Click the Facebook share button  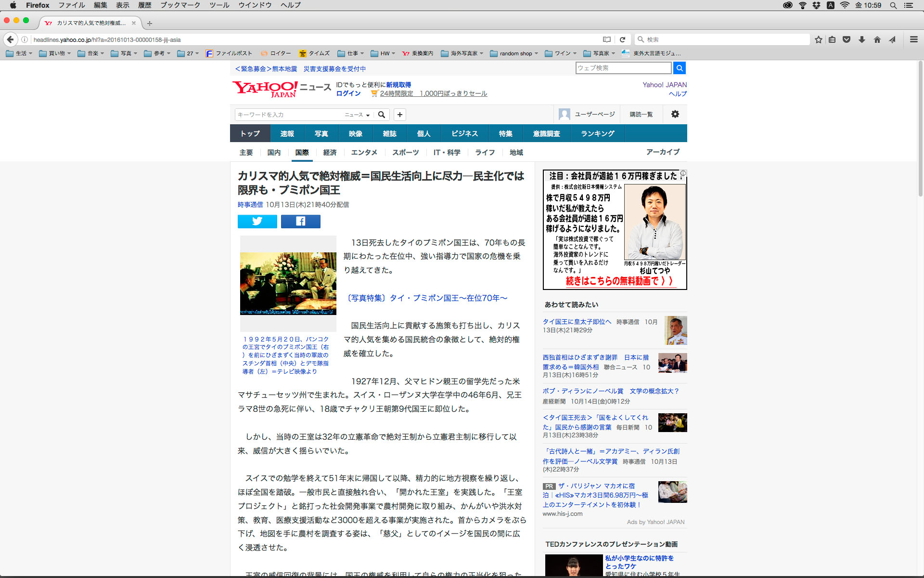point(300,221)
